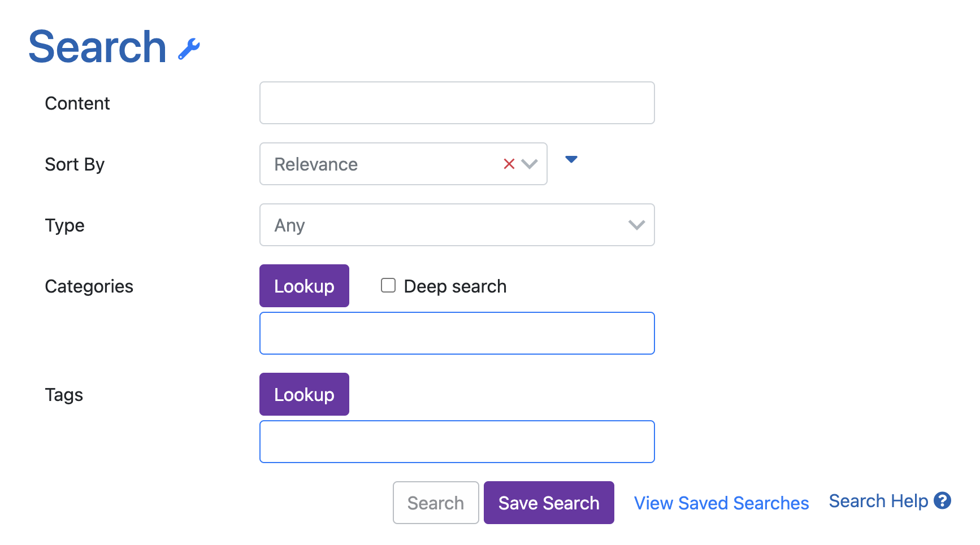This screenshot has width=980, height=545.
Task: Click into the Categories input box
Action: [457, 333]
